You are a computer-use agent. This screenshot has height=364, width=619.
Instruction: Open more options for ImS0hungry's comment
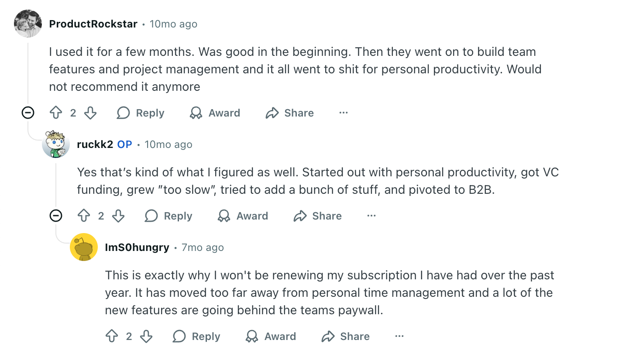click(399, 336)
